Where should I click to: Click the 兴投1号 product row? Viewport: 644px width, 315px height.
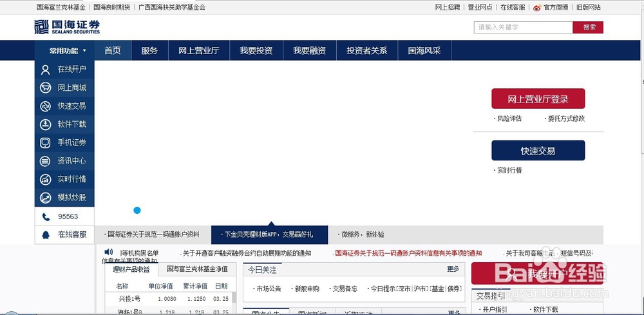168,298
